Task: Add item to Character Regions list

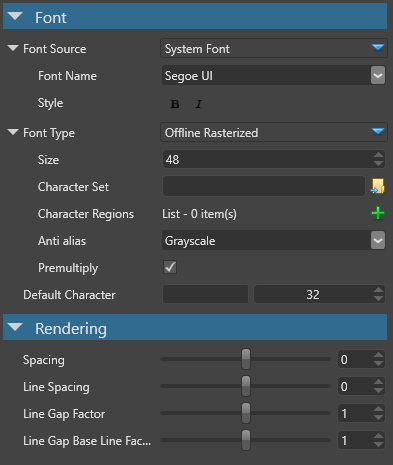Action: pyautogui.click(x=378, y=213)
